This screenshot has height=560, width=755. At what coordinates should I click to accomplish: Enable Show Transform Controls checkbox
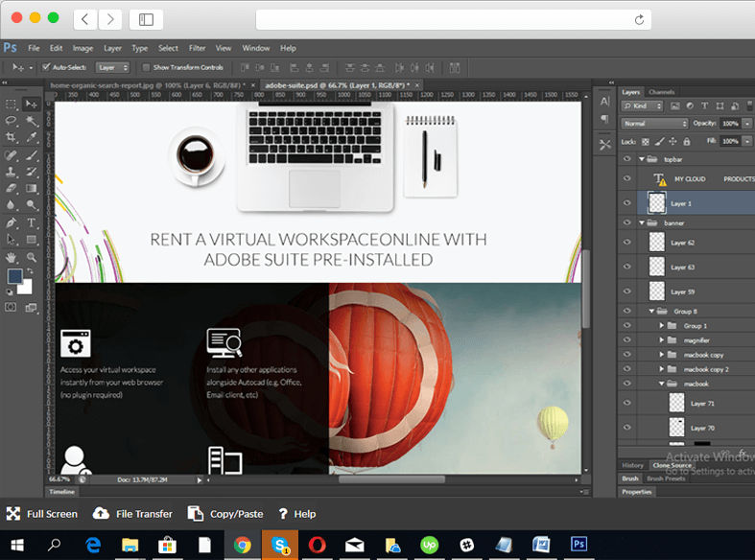tap(146, 67)
